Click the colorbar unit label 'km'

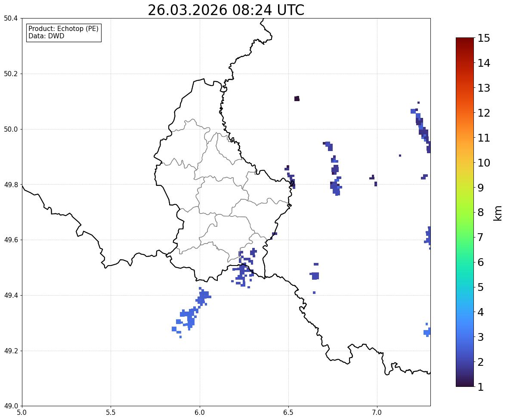[x=498, y=213]
